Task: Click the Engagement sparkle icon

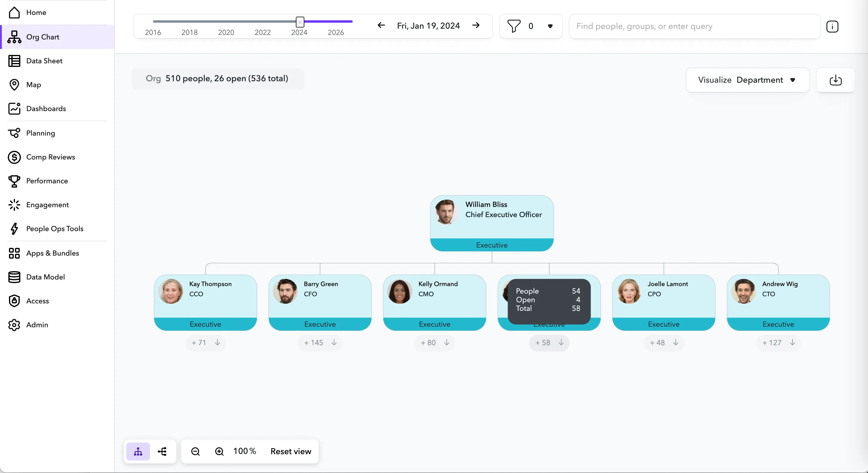Action: point(14,205)
